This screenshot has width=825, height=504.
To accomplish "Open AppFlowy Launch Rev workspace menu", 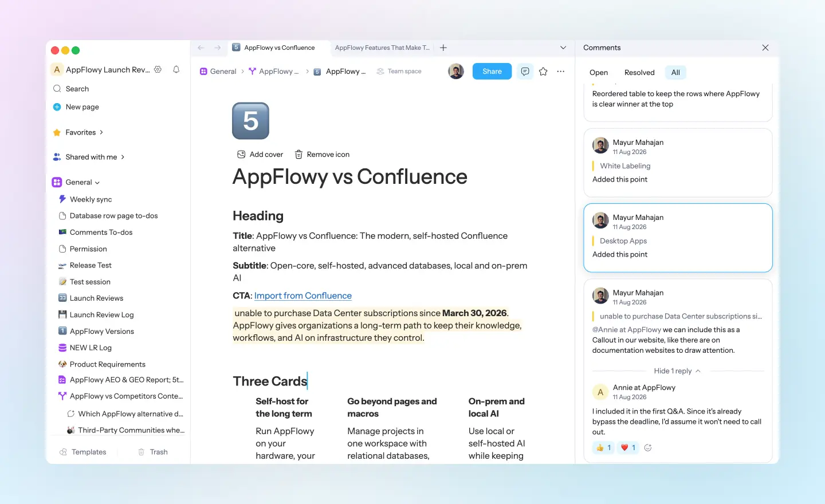I will 101,69.
